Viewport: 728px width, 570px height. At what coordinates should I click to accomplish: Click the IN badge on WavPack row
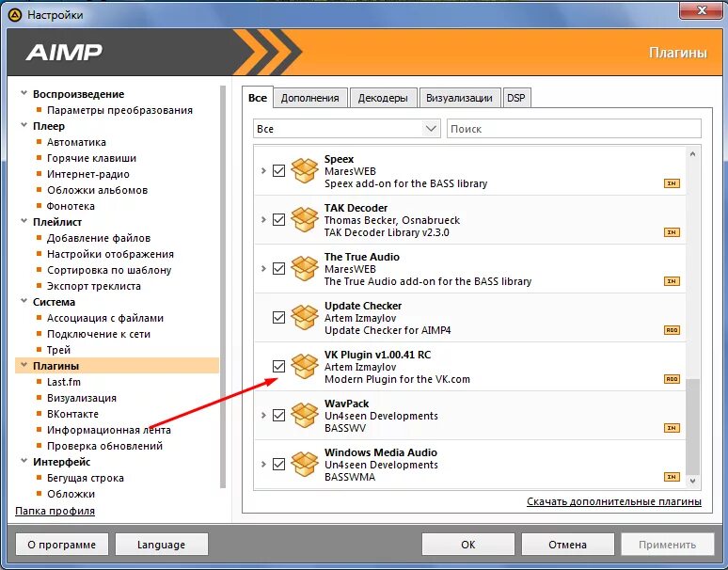pyautogui.click(x=672, y=428)
